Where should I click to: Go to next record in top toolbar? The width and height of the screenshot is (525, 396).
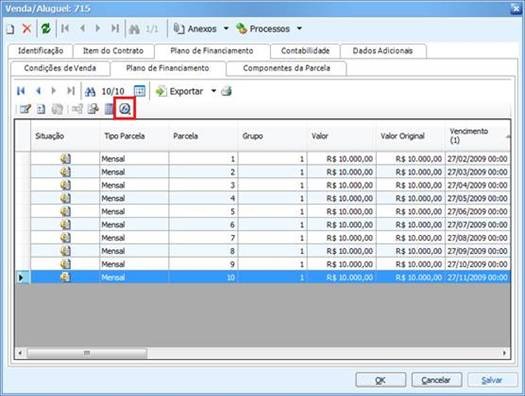(x=98, y=28)
